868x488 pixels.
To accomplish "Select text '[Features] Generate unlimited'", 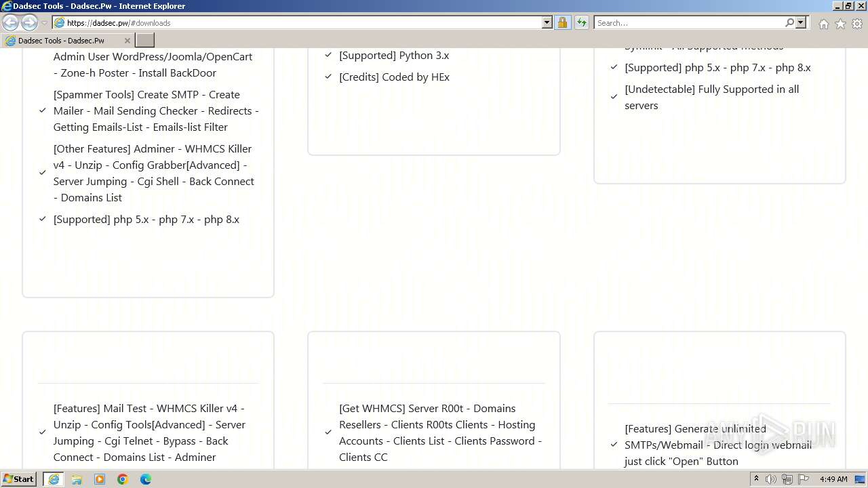I will pos(695,429).
